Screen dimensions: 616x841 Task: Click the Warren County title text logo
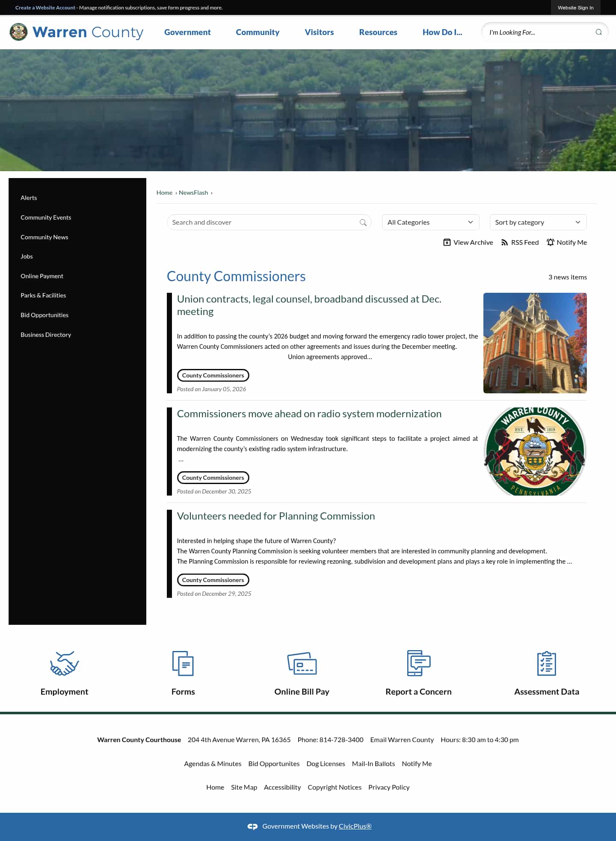coord(88,33)
